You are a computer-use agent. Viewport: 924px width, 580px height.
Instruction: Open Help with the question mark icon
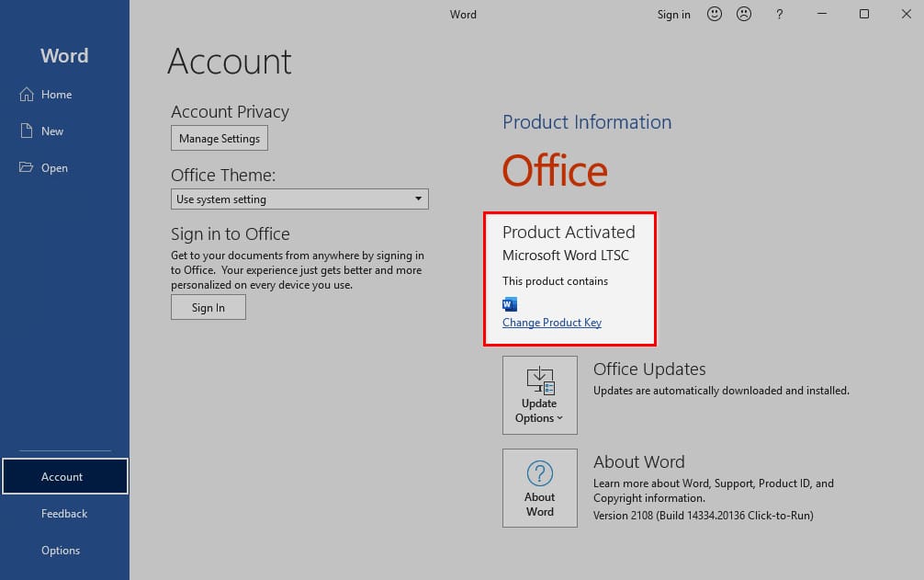[x=780, y=14]
